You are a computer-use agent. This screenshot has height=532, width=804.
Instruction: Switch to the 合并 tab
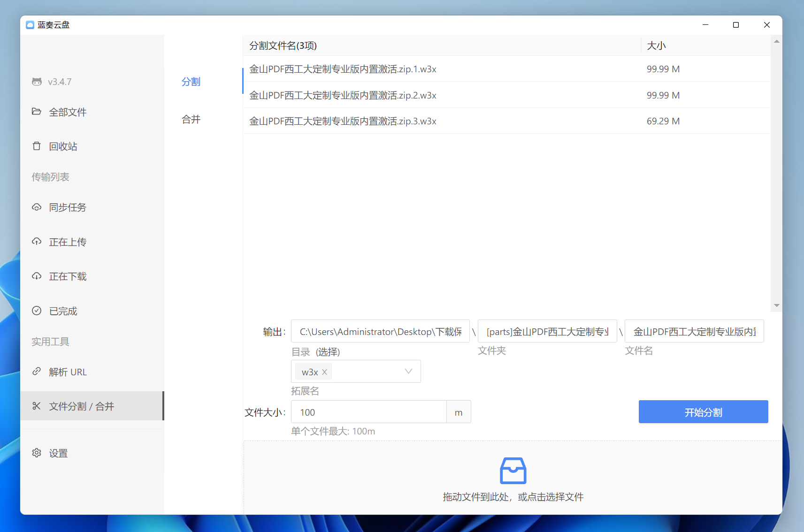pos(191,119)
